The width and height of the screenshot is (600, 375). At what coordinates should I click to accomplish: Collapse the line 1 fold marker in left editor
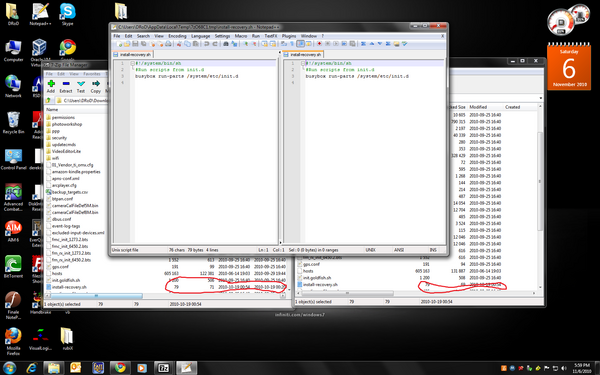132,63
